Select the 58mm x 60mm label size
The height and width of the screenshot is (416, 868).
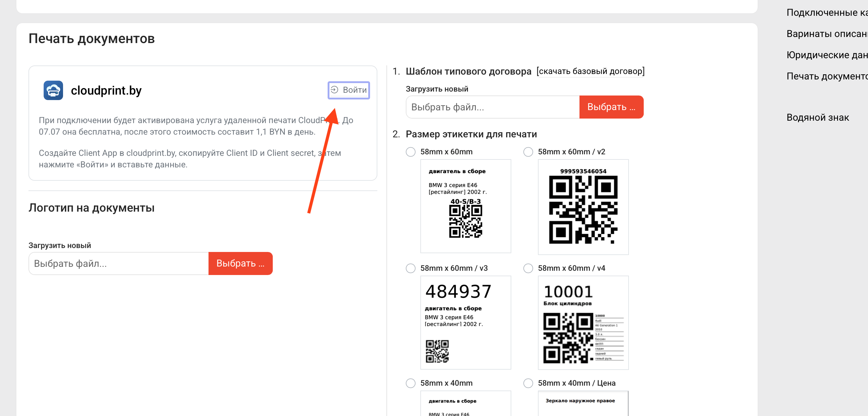[410, 152]
